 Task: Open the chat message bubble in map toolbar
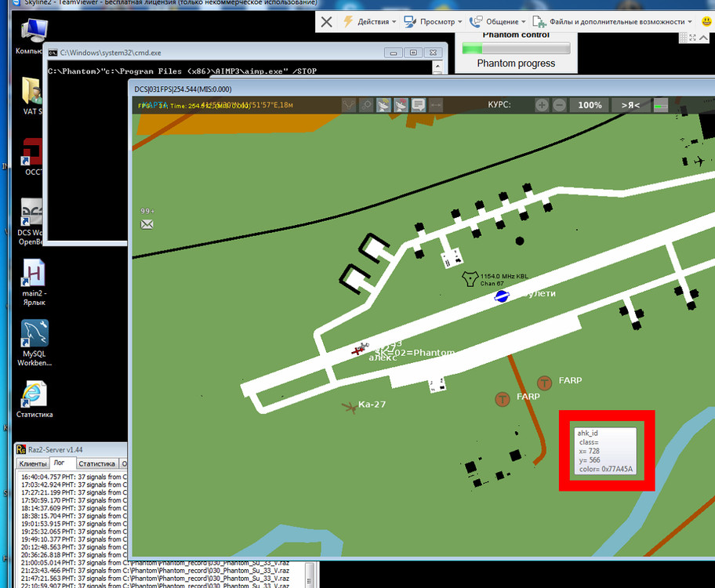[418, 105]
